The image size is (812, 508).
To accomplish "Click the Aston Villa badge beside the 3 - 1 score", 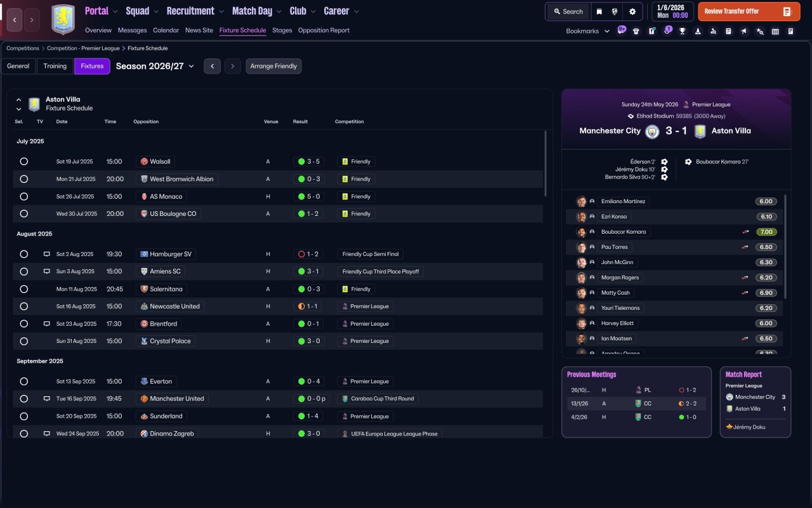I will [700, 131].
